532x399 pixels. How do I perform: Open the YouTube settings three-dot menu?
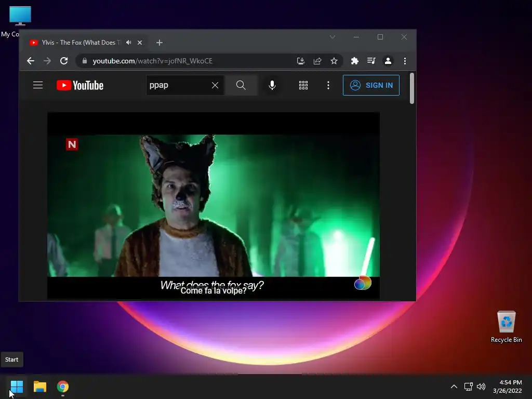tap(328, 85)
